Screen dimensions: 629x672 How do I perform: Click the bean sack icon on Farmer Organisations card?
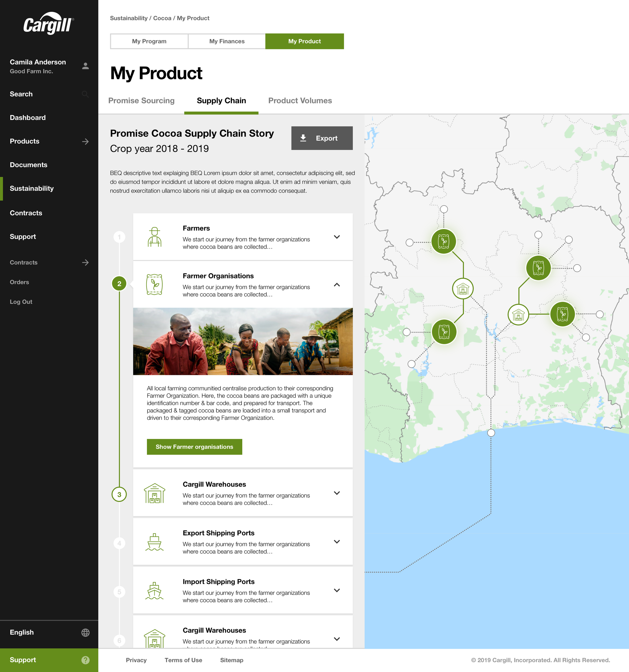point(154,284)
